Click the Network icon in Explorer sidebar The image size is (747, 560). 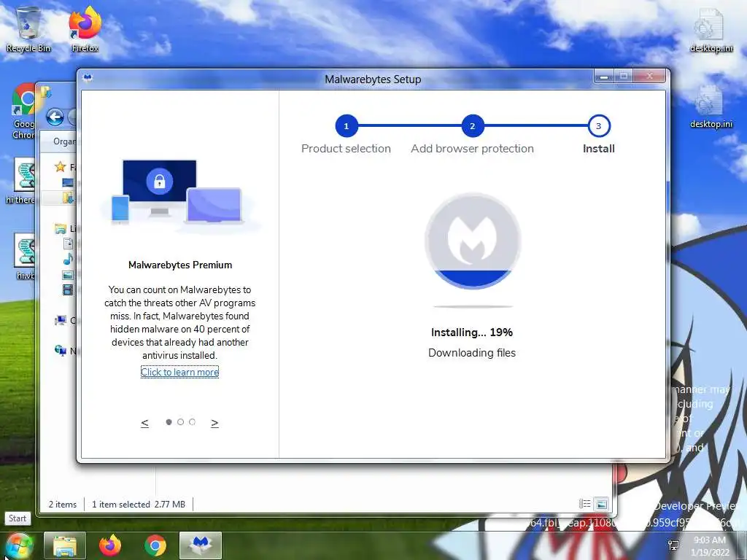[x=60, y=351]
